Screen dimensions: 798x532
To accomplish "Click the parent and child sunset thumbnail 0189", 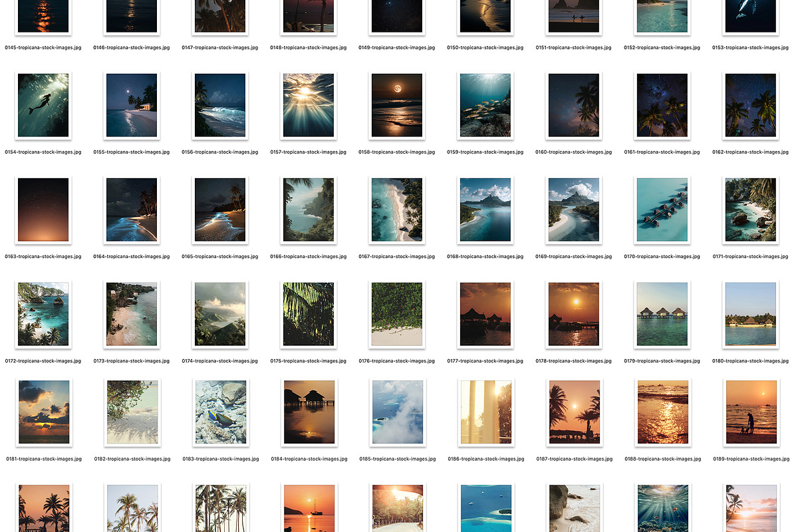I will click(x=751, y=412).
